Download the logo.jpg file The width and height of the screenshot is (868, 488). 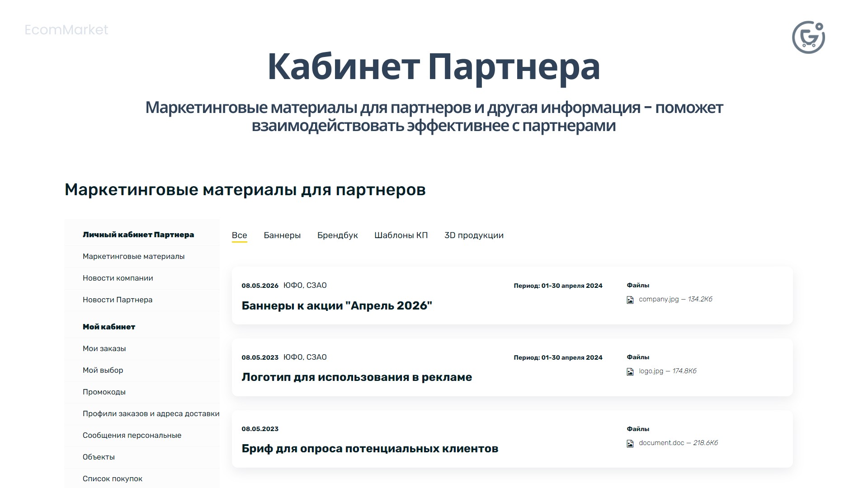point(651,371)
